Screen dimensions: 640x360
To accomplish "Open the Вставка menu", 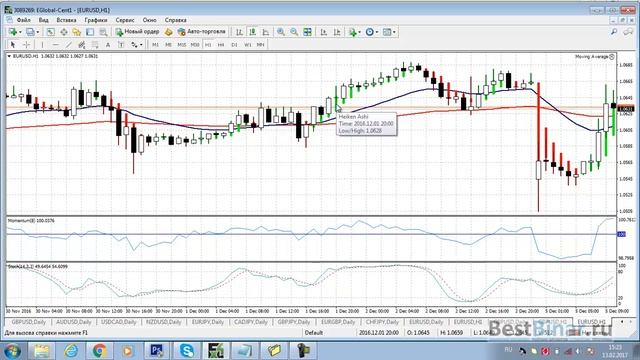I will coord(66,20).
